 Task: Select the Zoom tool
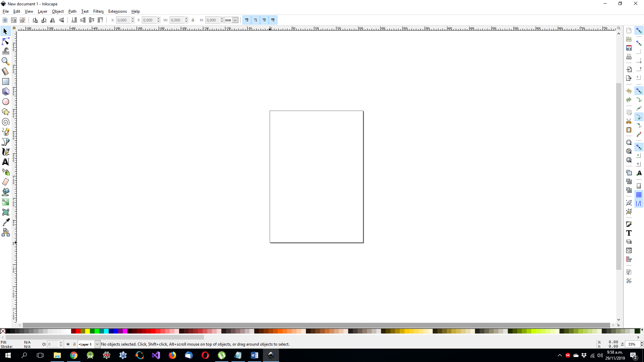tap(6, 61)
